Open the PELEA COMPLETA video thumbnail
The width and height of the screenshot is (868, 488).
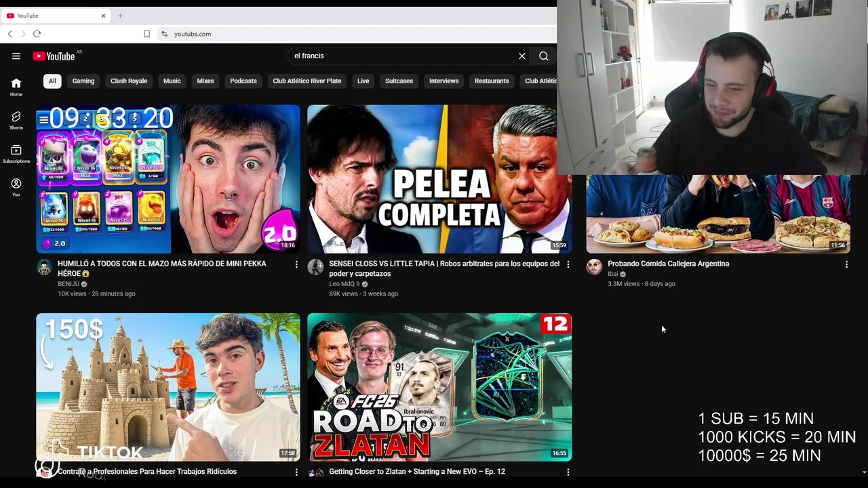tap(439, 179)
